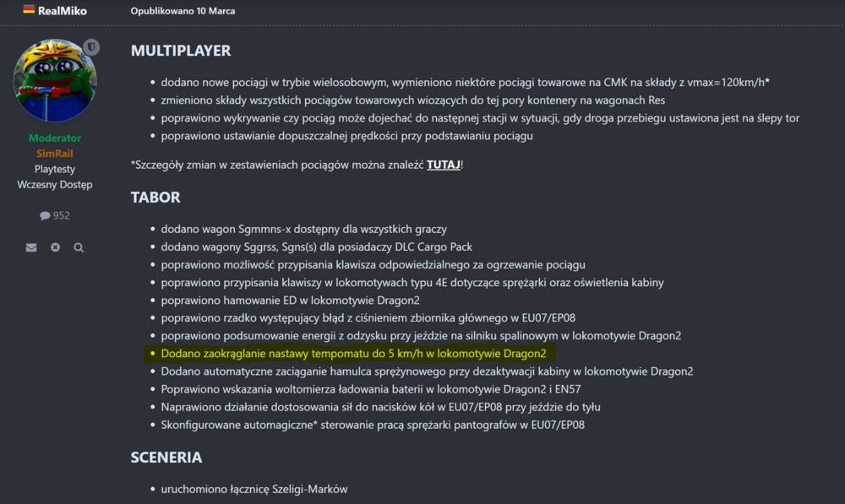Open the RealMiko user profile link

pyautogui.click(x=63, y=11)
